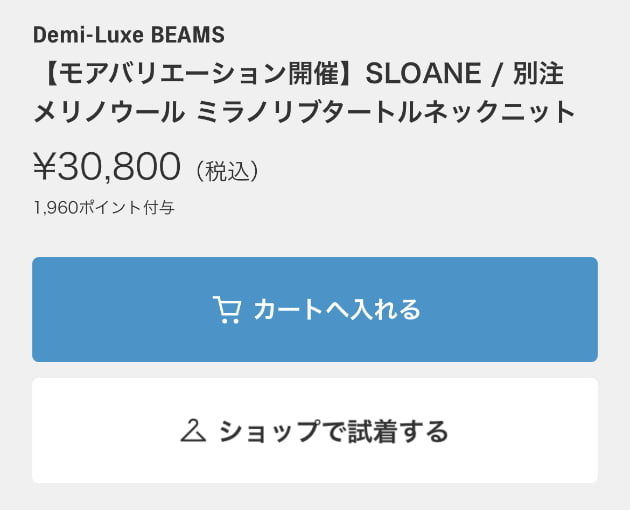Click the 1,960ポイント付与 points text
Viewport: 630px width, 510px height.
(104, 208)
